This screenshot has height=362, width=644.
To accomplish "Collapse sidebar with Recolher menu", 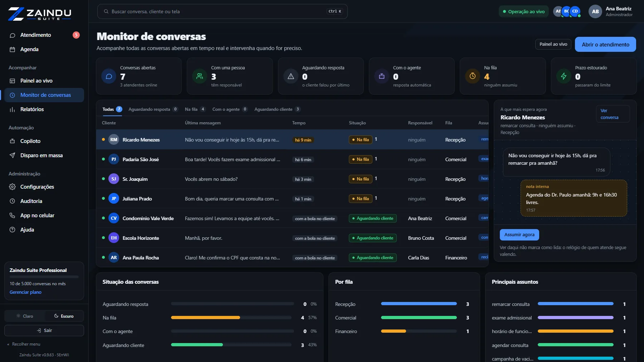I will [24, 344].
